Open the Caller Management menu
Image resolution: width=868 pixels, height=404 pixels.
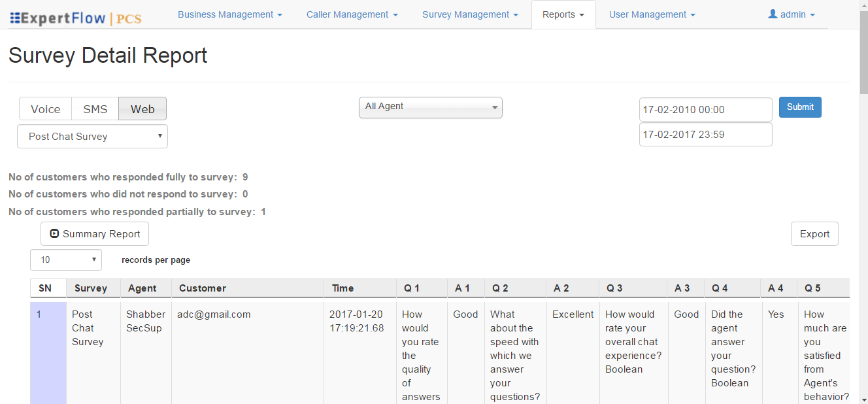352,14
